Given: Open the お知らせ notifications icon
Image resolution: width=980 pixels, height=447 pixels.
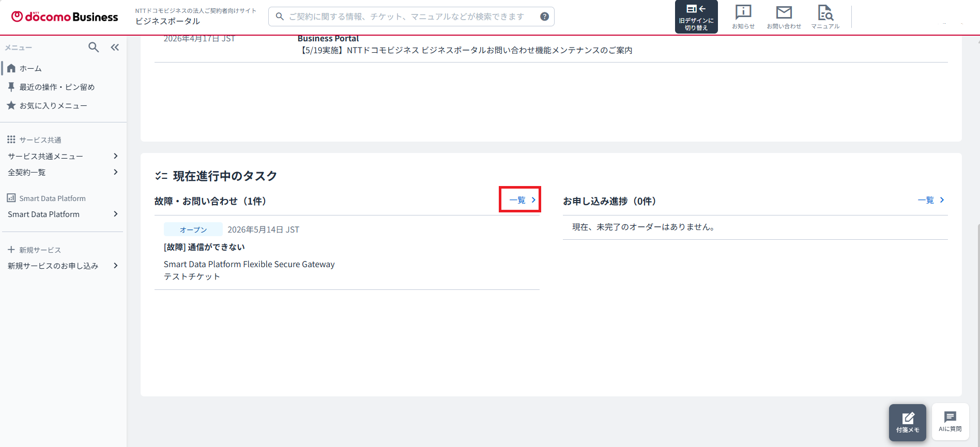Looking at the screenshot, I should coord(743,17).
